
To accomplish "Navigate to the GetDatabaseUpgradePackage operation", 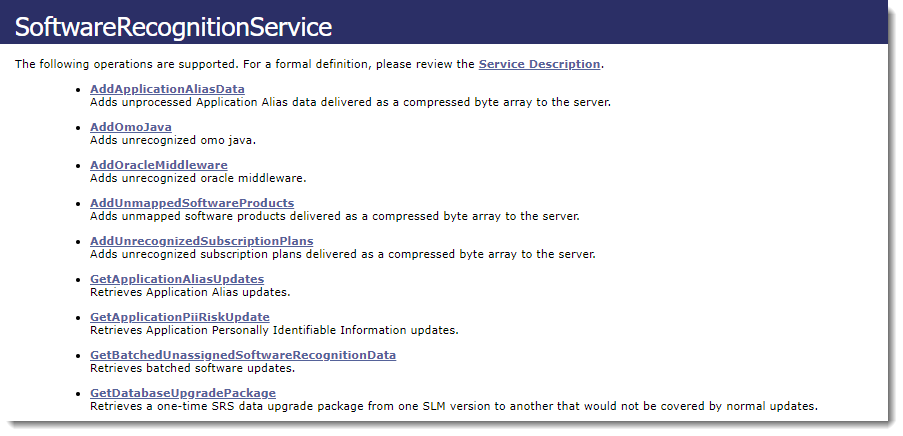I will pos(182,393).
